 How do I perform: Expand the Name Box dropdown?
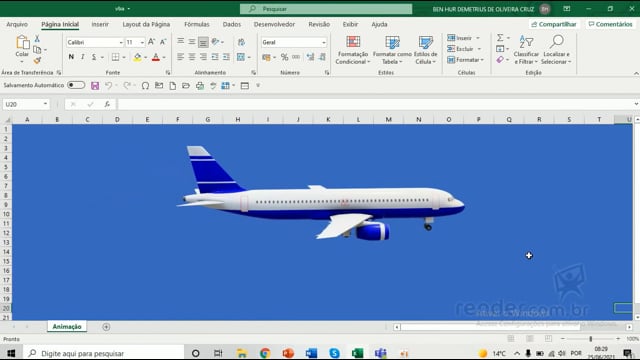tap(45, 104)
